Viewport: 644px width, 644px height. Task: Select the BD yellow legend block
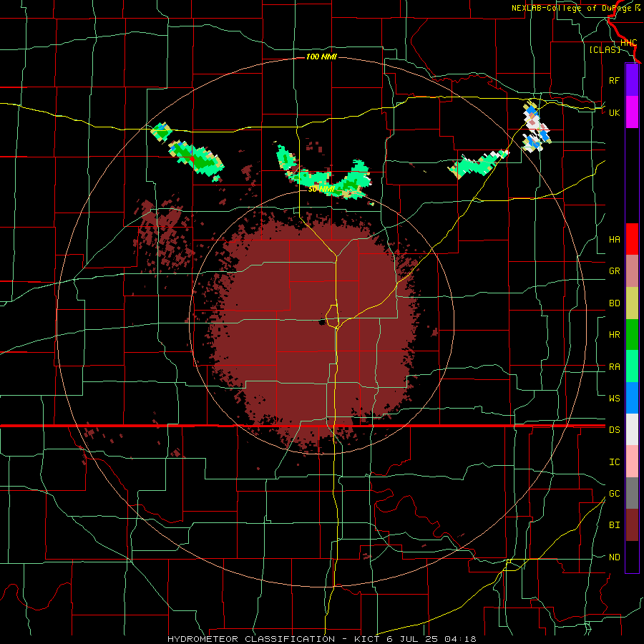[632, 303]
